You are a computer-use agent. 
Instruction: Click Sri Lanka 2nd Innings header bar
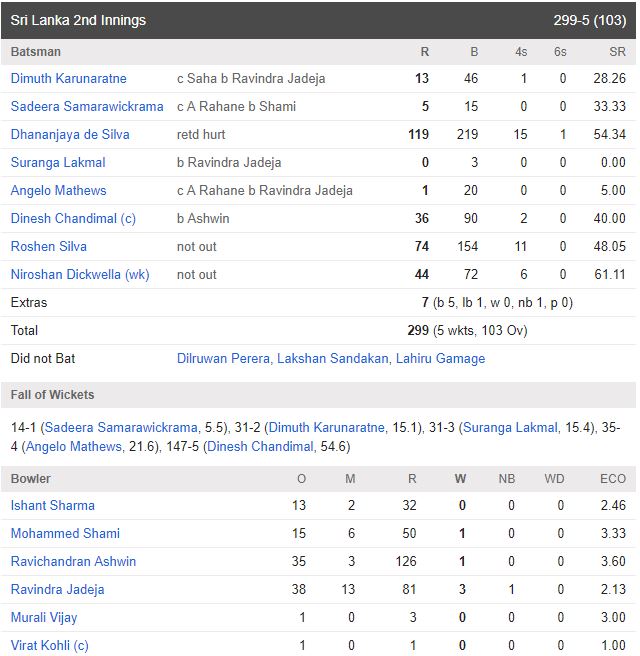point(318,20)
